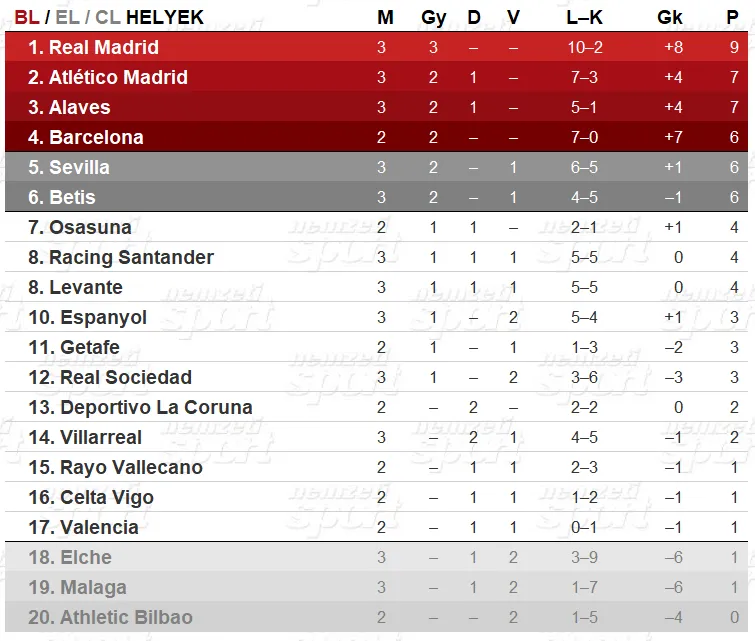Click the Gk goal difference header

tap(670, 17)
